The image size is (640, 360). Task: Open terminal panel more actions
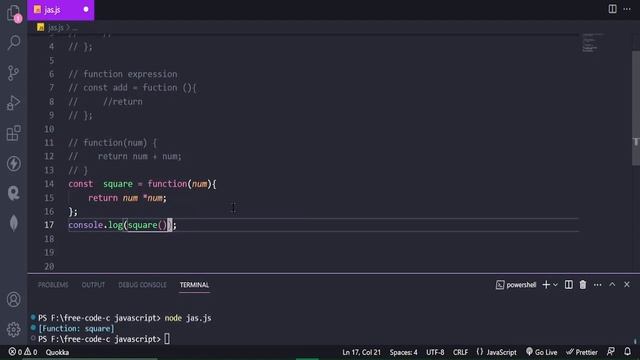click(598, 285)
